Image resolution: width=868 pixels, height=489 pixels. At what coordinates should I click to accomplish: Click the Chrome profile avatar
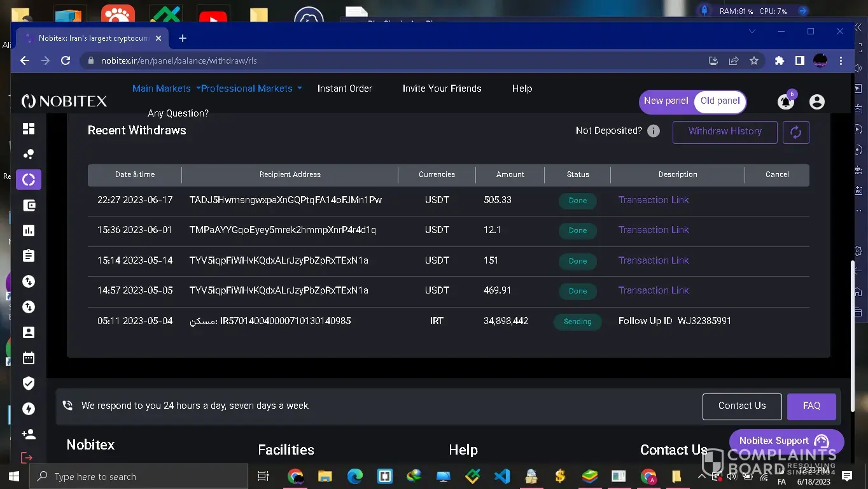(x=821, y=60)
